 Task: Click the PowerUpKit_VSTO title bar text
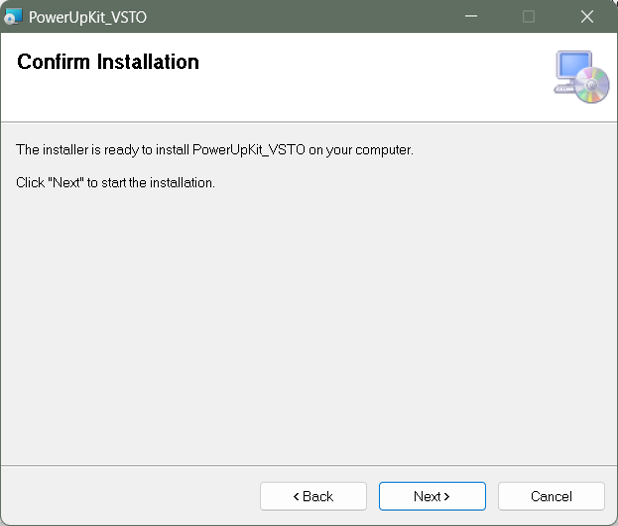point(88,17)
